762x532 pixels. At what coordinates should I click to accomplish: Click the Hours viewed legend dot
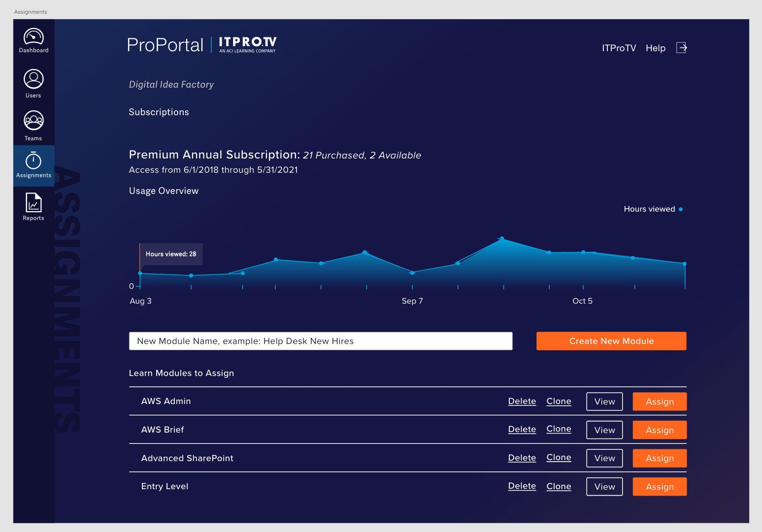681,209
